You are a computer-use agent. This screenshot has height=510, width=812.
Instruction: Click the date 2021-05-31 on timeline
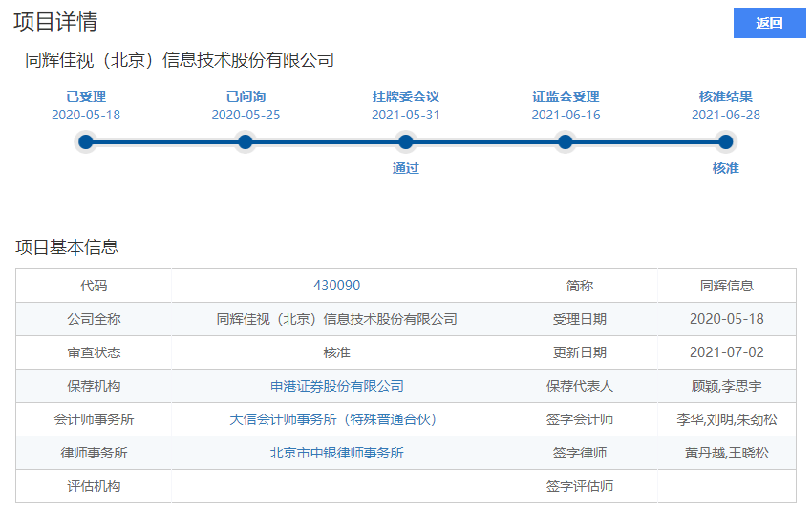[405, 115]
